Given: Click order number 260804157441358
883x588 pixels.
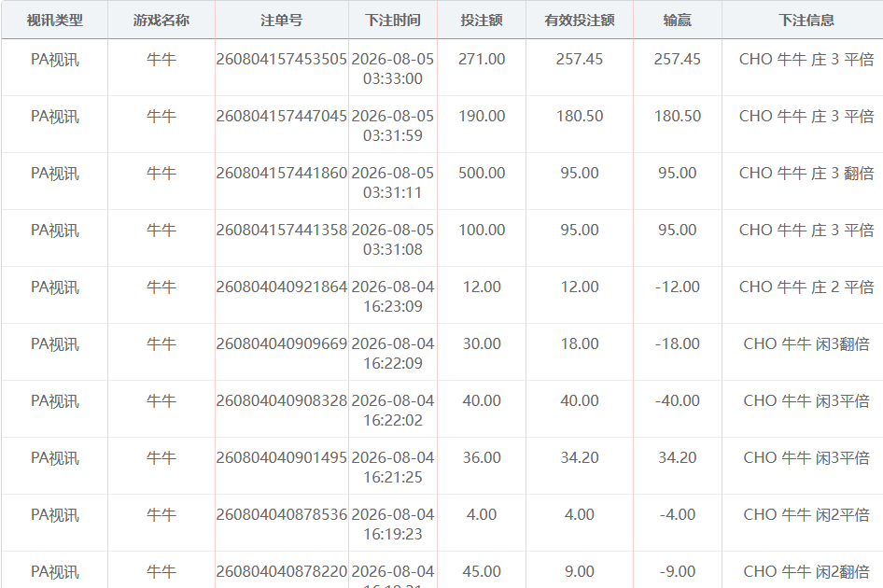Looking at the screenshot, I should pos(282,230).
